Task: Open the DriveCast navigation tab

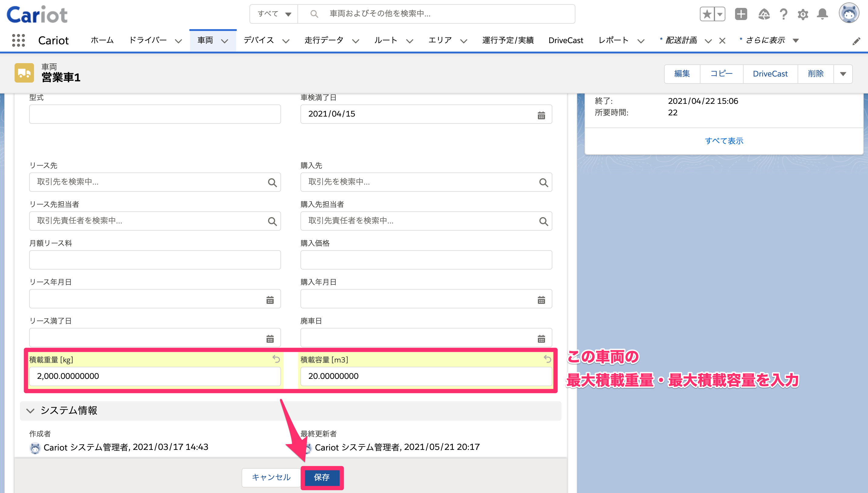Action: (565, 40)
